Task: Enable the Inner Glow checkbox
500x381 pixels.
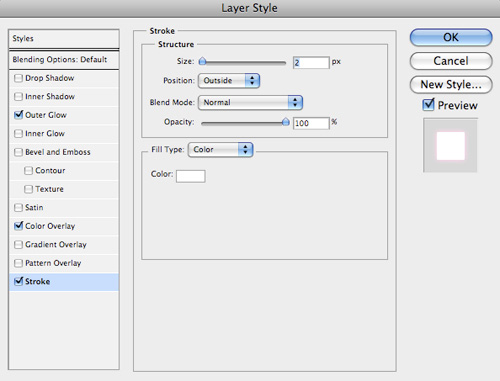Action: pyautogui.click(x=18, y=134)
